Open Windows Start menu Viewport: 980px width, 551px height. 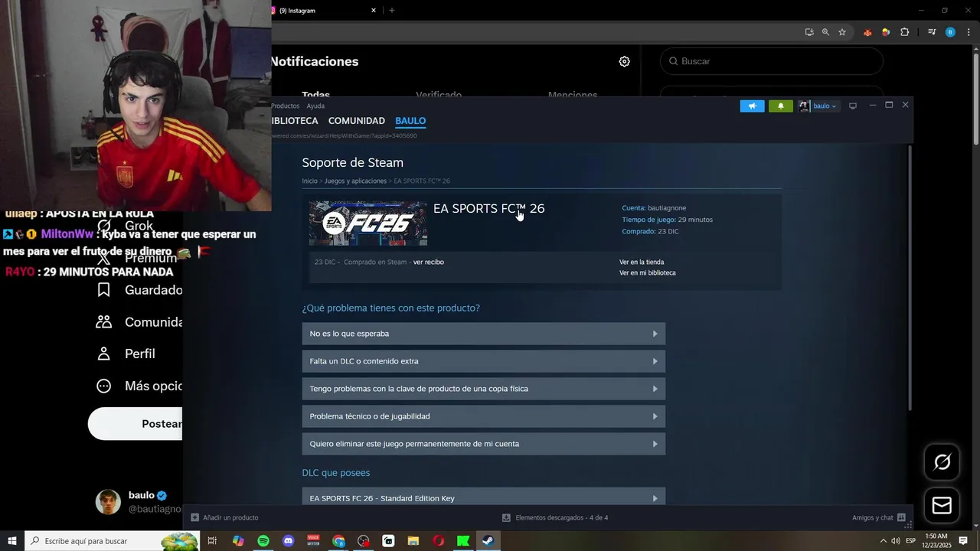point(12,541)
